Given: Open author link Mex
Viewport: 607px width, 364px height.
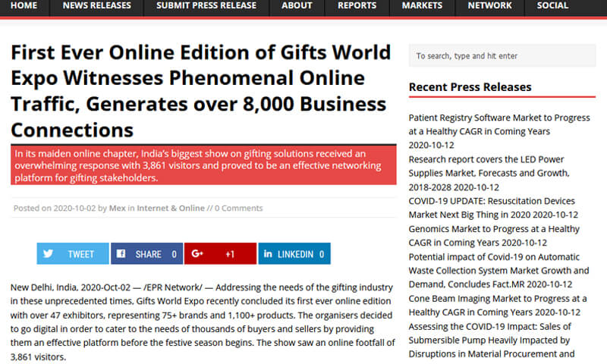Looking at the screenshot, I should click(118, 208).
